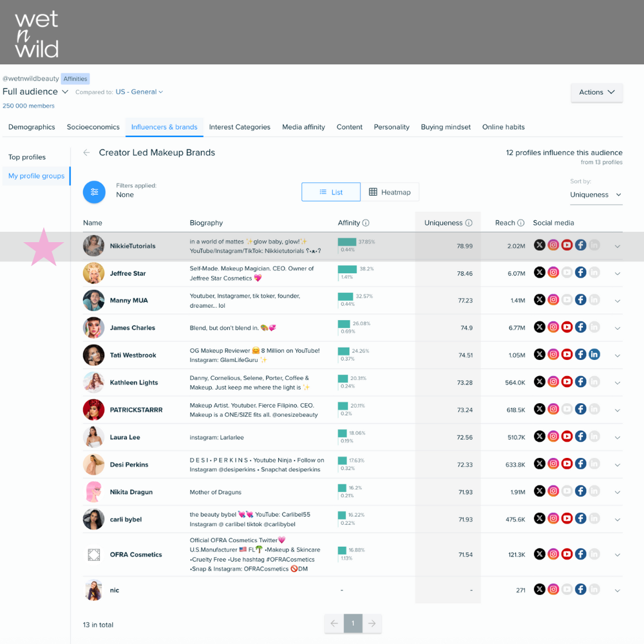The image size is (644, 644).
Task: Click the James Charles affinity bar
Action: pyautogui.click(x=344, y=324)
